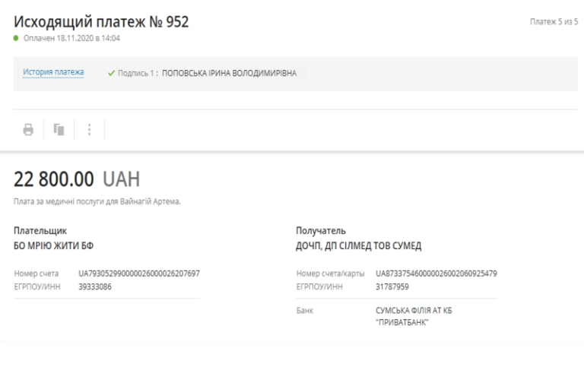Click the Платеж 5 из 5 counter

(554, 23)
